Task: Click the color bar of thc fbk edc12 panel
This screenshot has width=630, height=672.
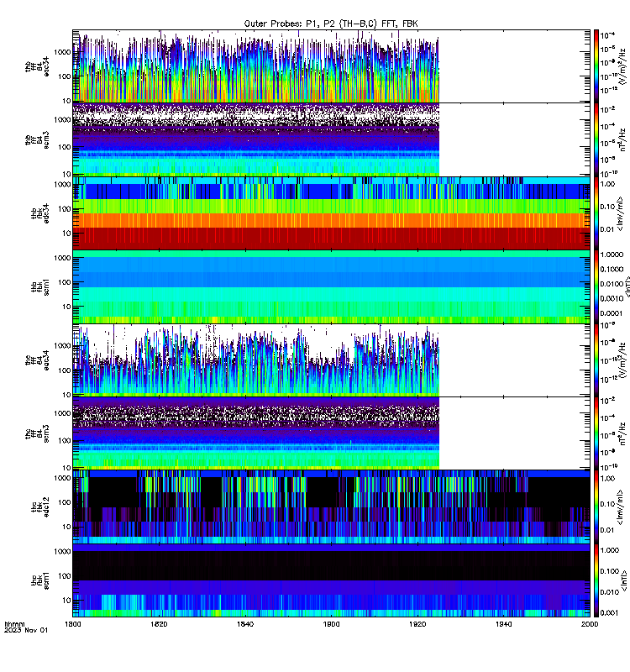Action: click(x=596, y=507)
